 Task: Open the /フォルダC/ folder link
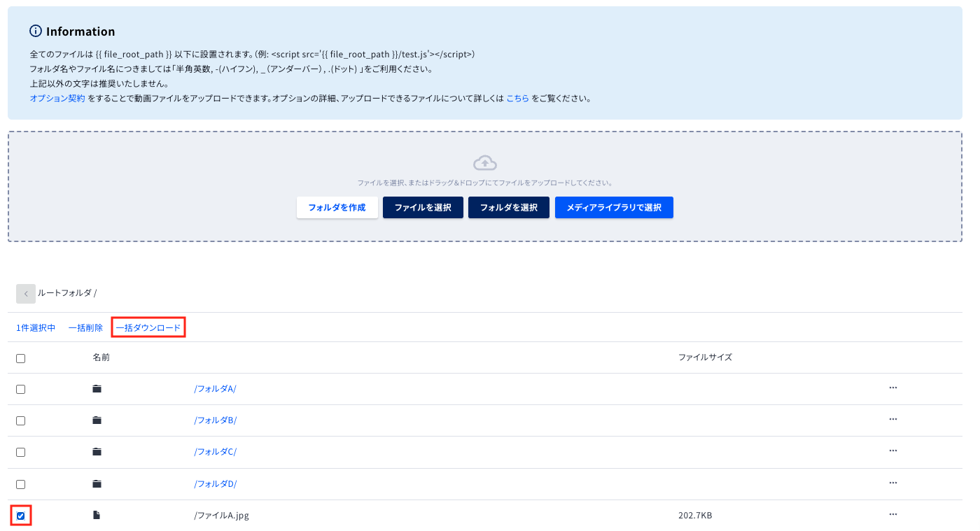(216, 452)
